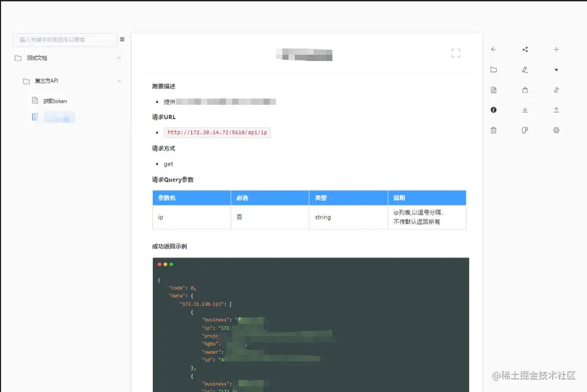Click the download arrow icon
The width and height of the screenshot is (587, 392).
coord(525,109)
